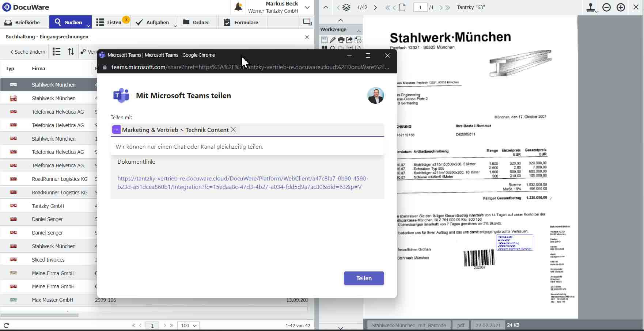Zoom out with the minus icon
This screenshot has height=331, width=644.
pos(606,7)
